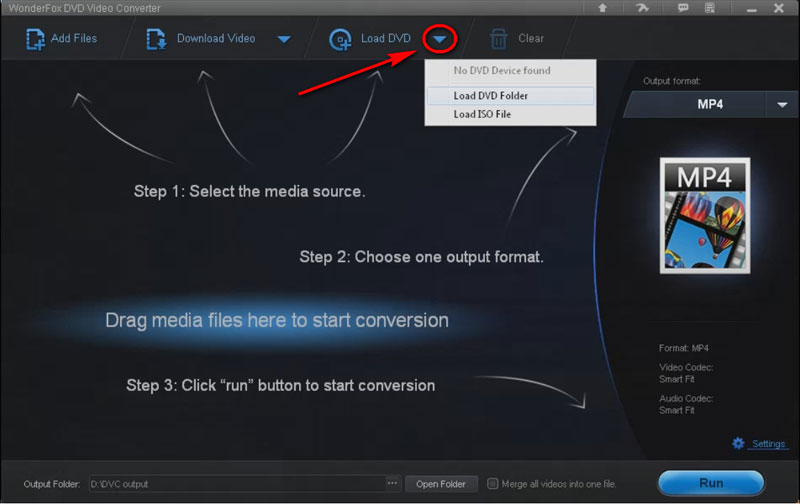Click the Open Folder button
The image size is (800, 504).
click(441, 484)
